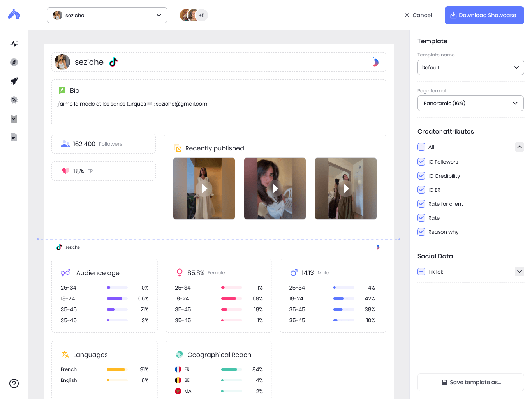Open the compass discovery icon in sidebar
This screenshot has height=399, width=532.
tap(14, 62)
